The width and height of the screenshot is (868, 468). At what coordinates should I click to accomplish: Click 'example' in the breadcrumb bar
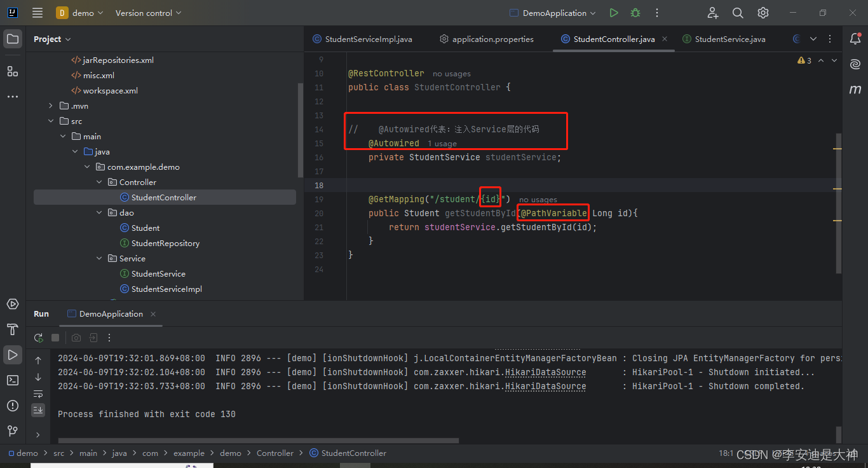(x=189, y=453)
